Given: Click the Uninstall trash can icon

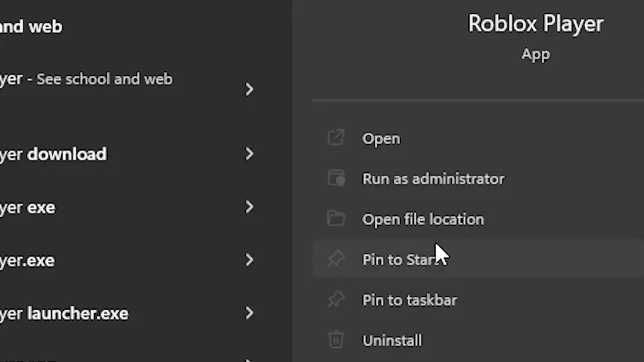Looking at the screenshot, I should (336, 340).
